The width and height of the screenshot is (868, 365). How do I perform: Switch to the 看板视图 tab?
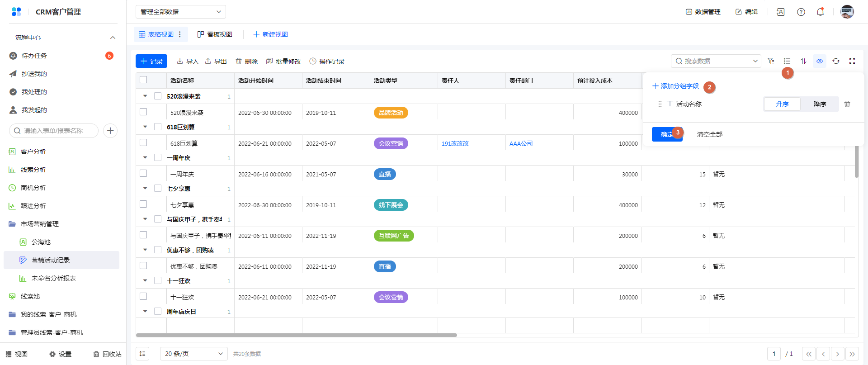[215, 34]
